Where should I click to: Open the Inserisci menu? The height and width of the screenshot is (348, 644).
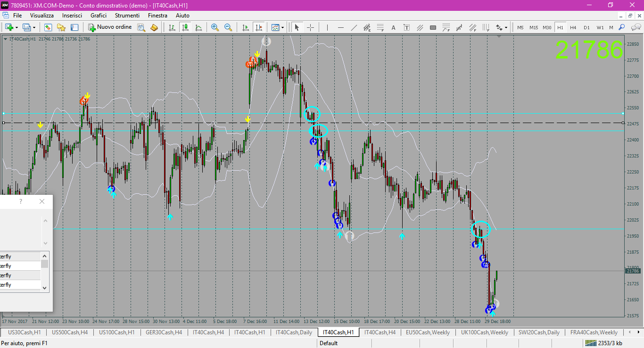72,16
